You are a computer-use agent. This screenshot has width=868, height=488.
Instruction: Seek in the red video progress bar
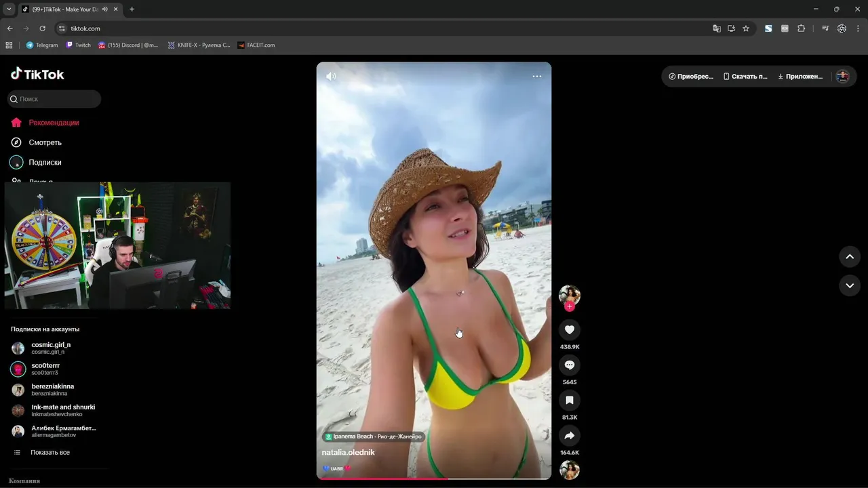(x=434, y=479)
